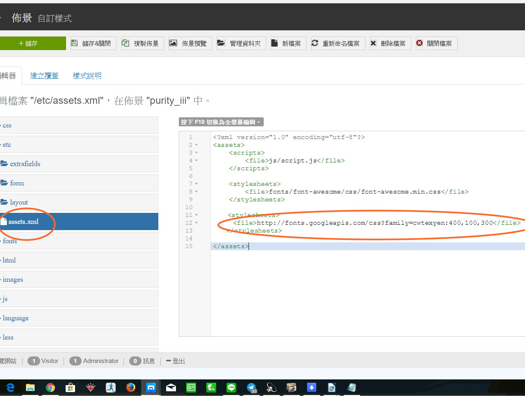Switch to the 樣式說明 tab
Viewport: 525px width, 420px height.
coord(87,76)
